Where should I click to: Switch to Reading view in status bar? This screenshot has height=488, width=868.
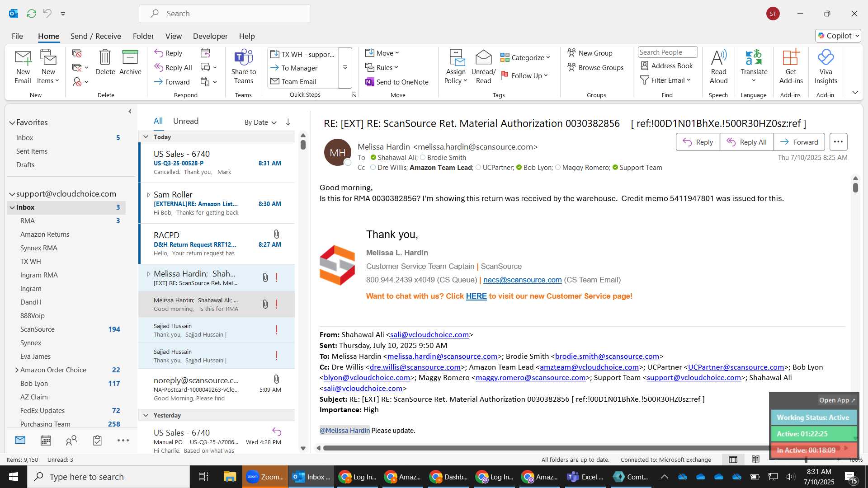point(755,460)
